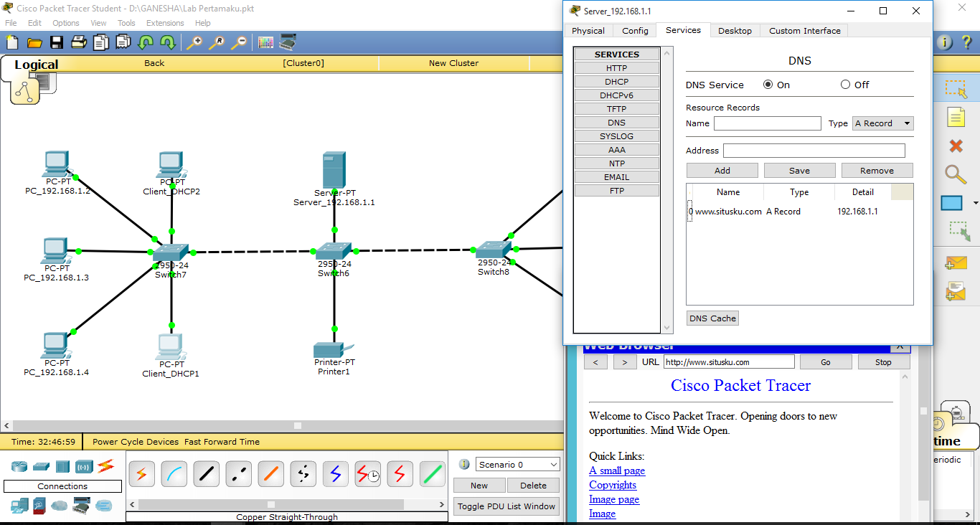Select the orange Fiber cable connection
Viewport: 980px width, 525px height.
point(270,473)
